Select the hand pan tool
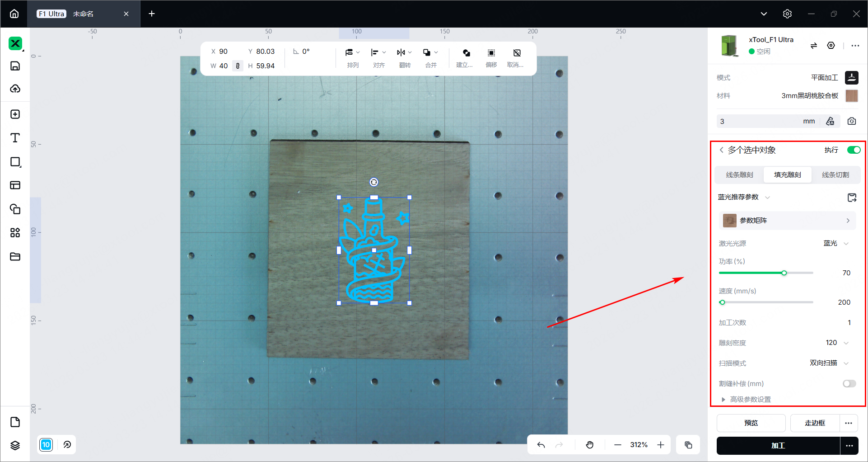This screenshot has width=868, height=462. coord(590,445)
